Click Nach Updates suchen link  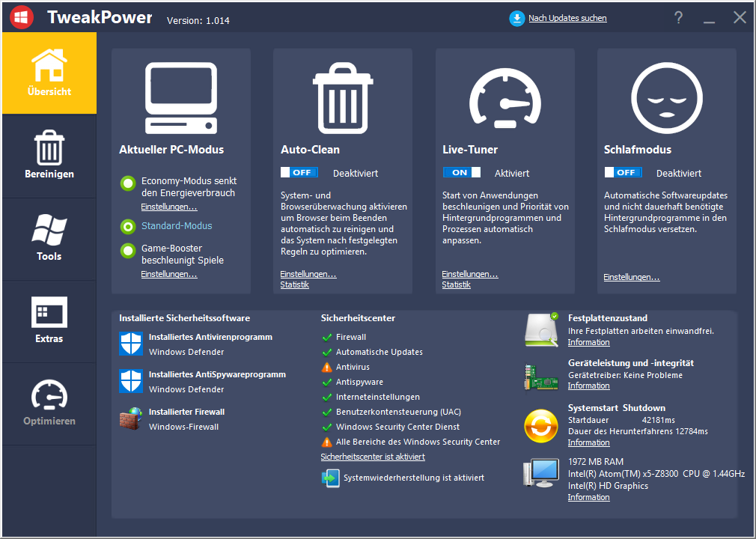pos(567,19)
